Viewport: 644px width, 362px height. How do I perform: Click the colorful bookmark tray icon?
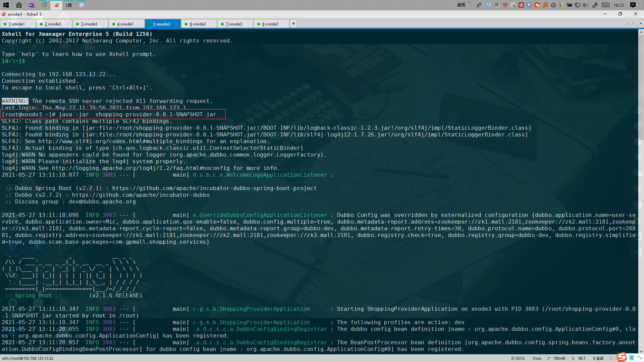(x=561, y=5)
